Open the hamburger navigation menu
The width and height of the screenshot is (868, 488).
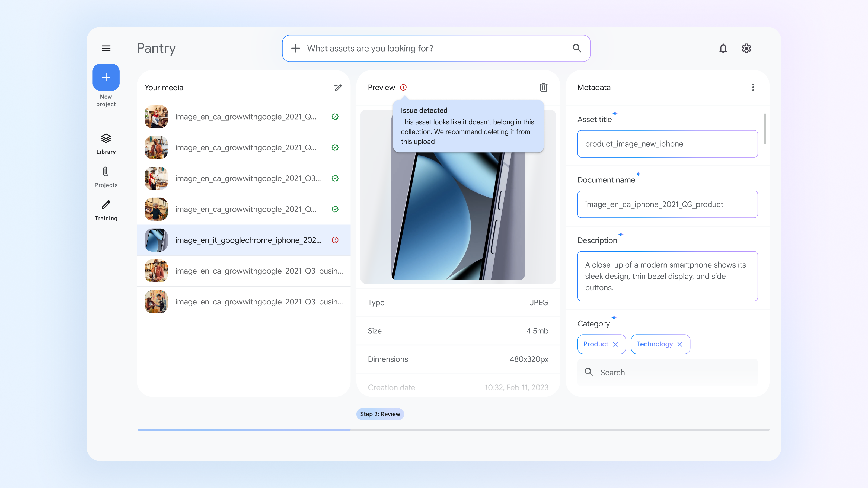[106, 48]
